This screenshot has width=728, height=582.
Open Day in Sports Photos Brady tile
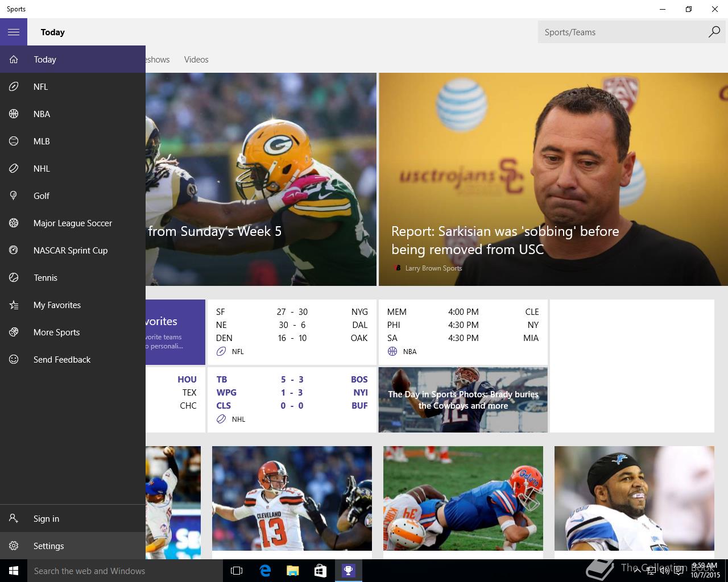(463, 400)
